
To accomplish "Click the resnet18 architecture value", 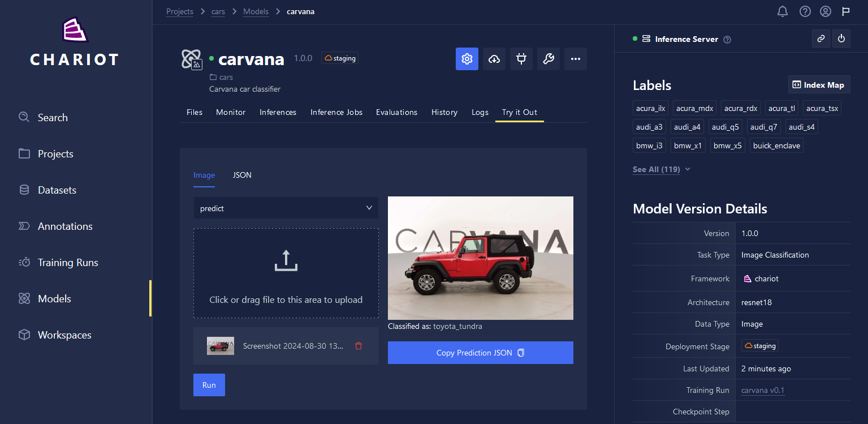I will 757,302.
